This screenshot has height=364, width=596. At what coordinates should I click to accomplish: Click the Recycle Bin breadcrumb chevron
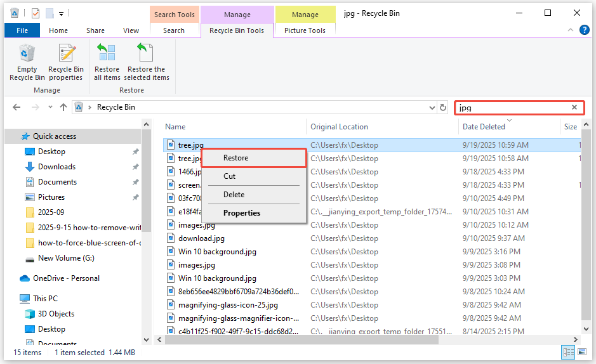[x=89, y=107]
